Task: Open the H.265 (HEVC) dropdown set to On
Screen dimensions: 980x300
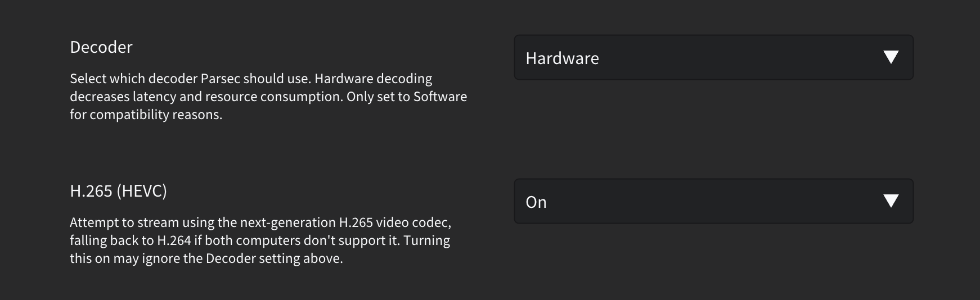Action: (x=713, y=201)
